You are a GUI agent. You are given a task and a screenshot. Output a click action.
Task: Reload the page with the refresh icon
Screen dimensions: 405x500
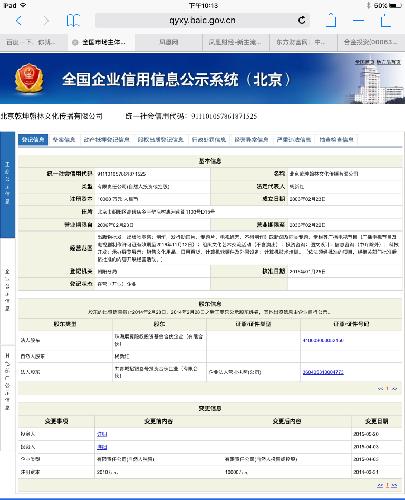point(301,20)
